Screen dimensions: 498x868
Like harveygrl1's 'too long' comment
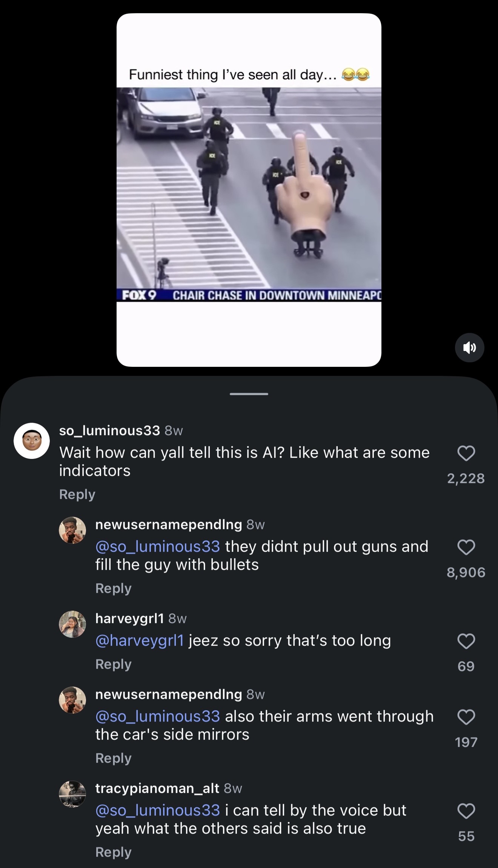click(466, 641)
